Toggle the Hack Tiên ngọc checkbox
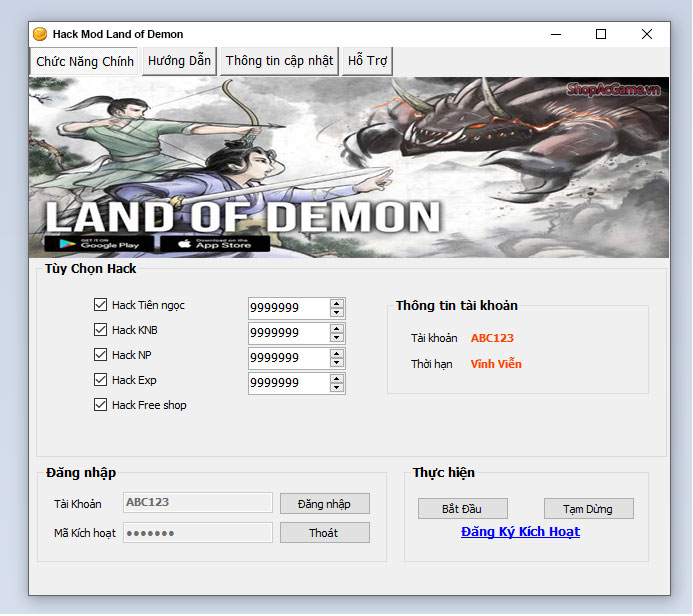Viewport: 693px width, 616px height. pyautogui.click(x=100, y=304)
